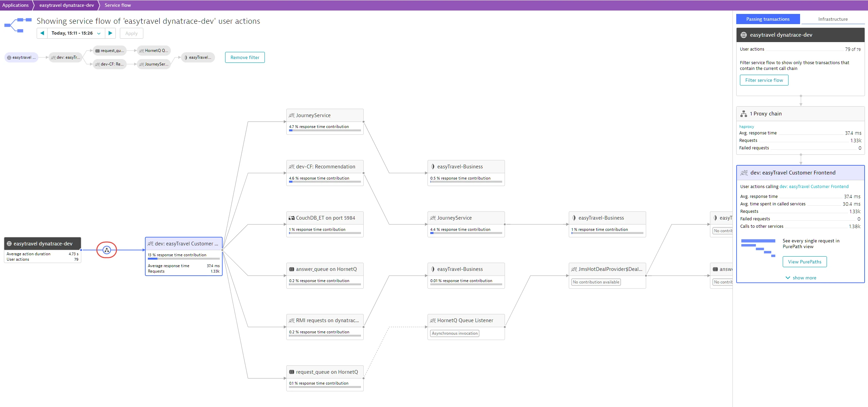Image resolution: width=868 pixels, height=407 pixels.
Task: Click the Asynchronous invocation label on HornetQ Queue Listener
Action: [454, 333]
